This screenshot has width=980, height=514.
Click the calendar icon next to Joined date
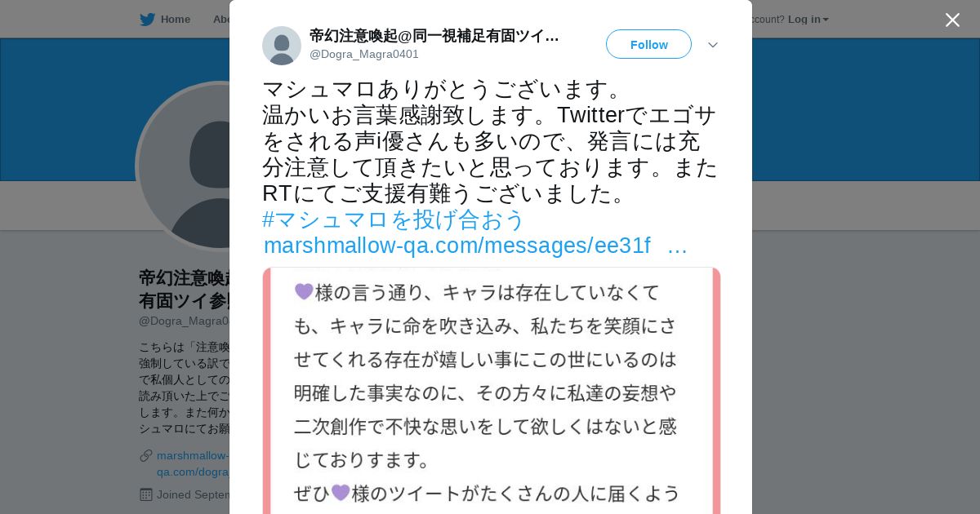click(146, 494)
